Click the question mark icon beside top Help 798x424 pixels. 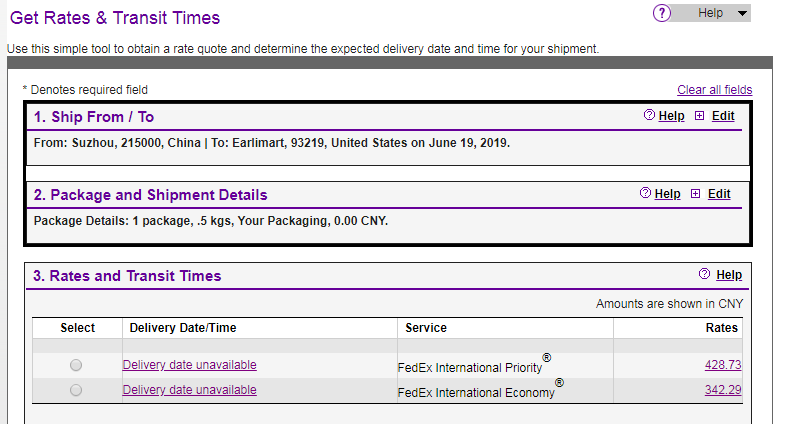point(662,13)
